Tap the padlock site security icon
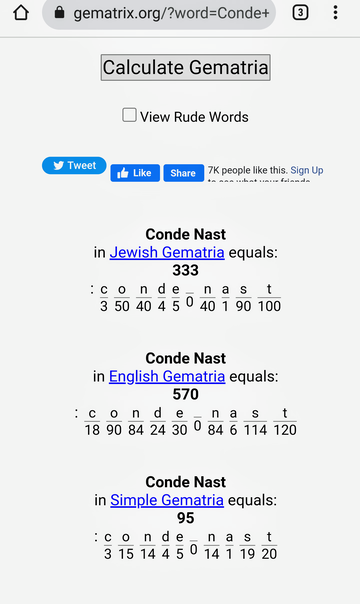This screenshot has width=360, height=604. coord(59,12)
